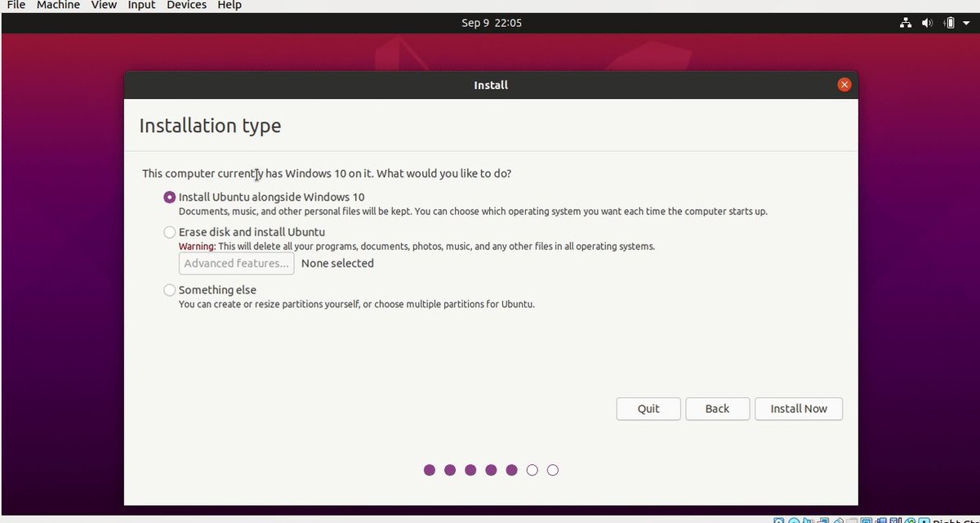The width and height of the screenshot is (980, 523).
Task: Open the Sep 9 22:05 clock menu
Action: tap(492, 23)
